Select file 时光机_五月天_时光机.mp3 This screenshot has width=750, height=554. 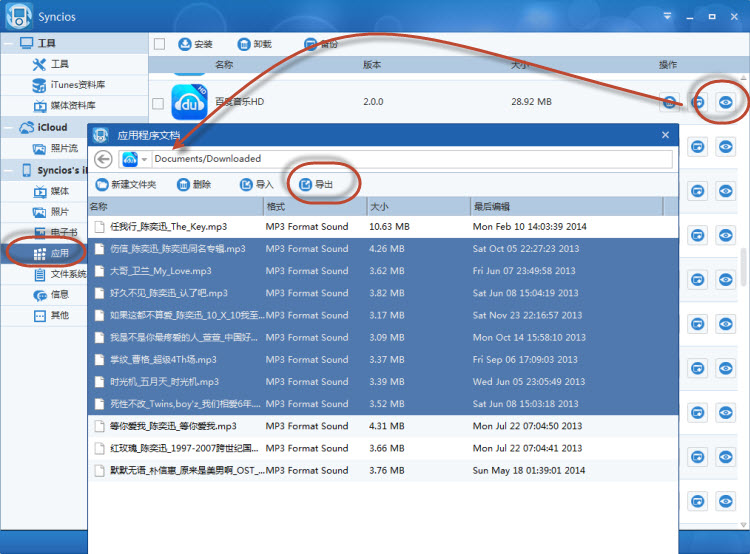point(383,382)
